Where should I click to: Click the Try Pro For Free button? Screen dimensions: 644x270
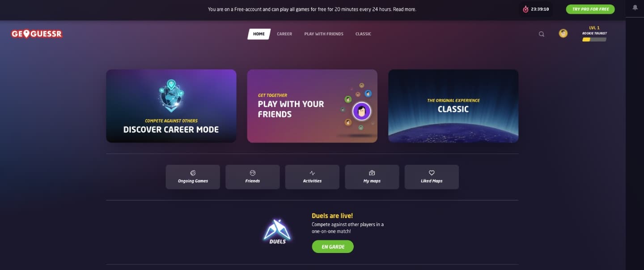pos(590,9)
